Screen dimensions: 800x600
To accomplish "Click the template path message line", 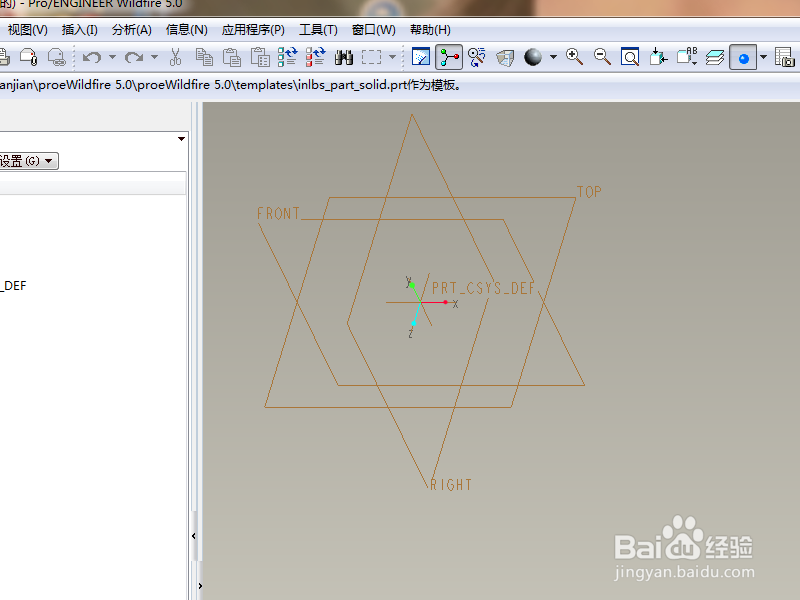I will pyautogui.click(x=231, y=85).
